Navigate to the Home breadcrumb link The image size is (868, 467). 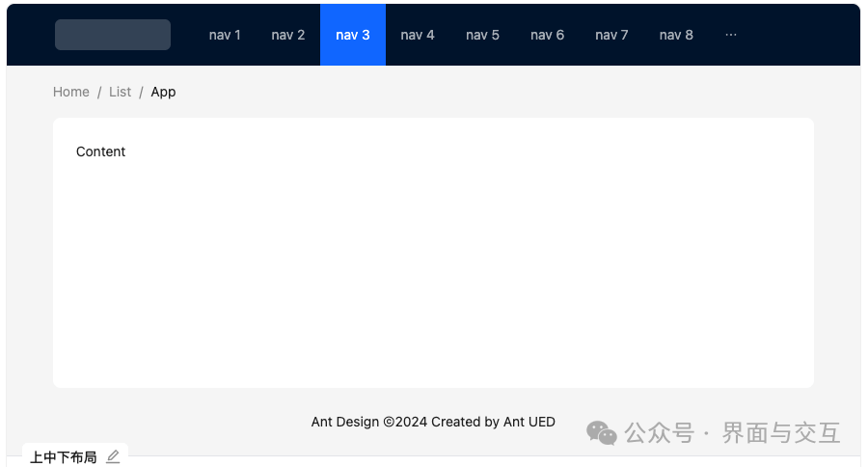[71, 92]
